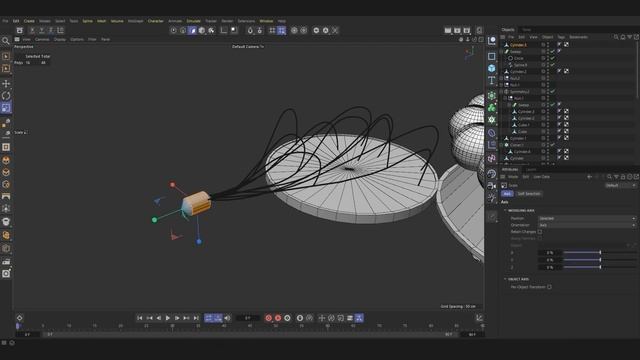Open the Spline menu
640x360 pixels.
point(87,21)
